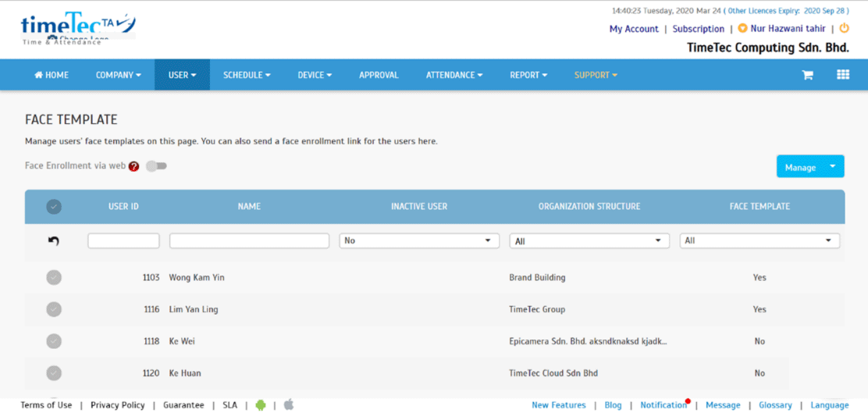This screenshot has width=868, height=416.
Task: Click the Android app icon in footer
Action: pos(261,405)
